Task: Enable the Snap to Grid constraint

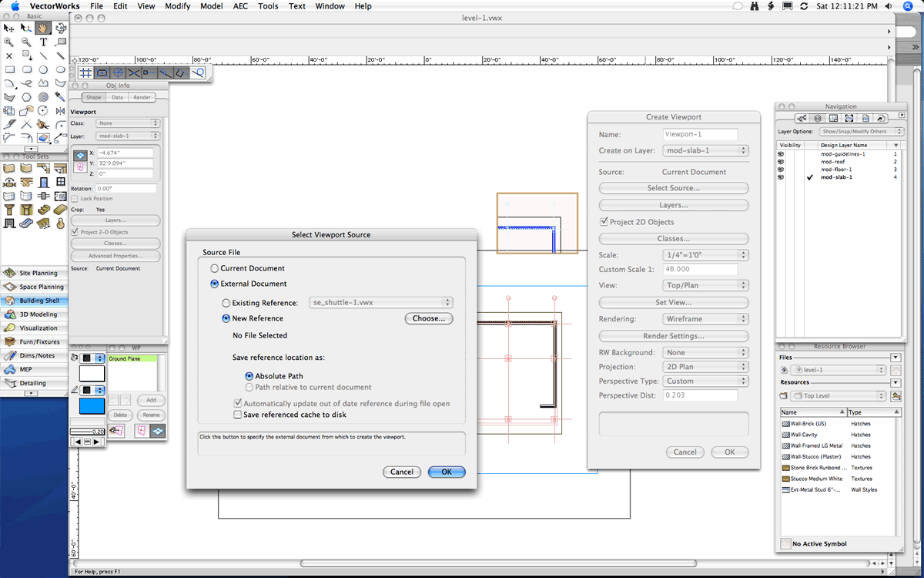Action: point(85,72)
